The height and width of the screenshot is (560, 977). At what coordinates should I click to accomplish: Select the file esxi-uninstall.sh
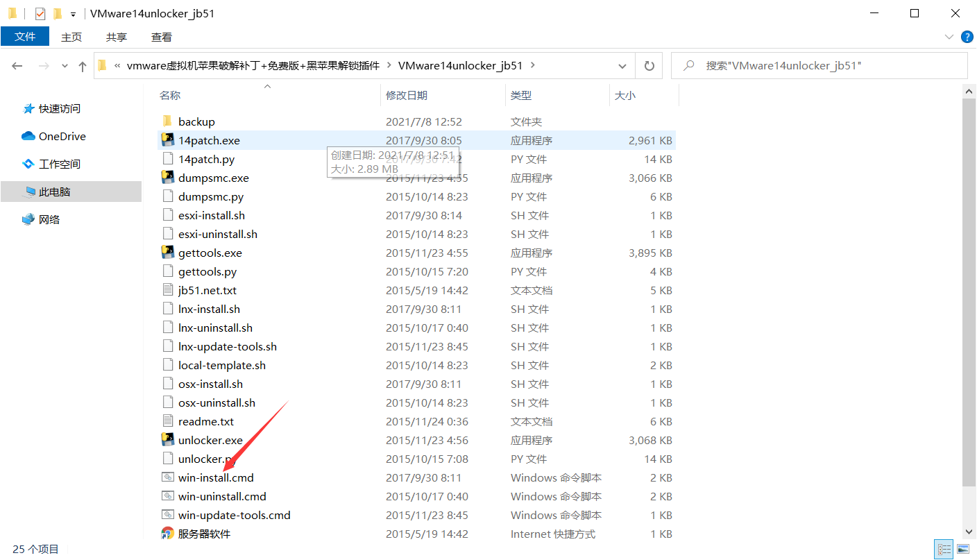tap(218, 234)
